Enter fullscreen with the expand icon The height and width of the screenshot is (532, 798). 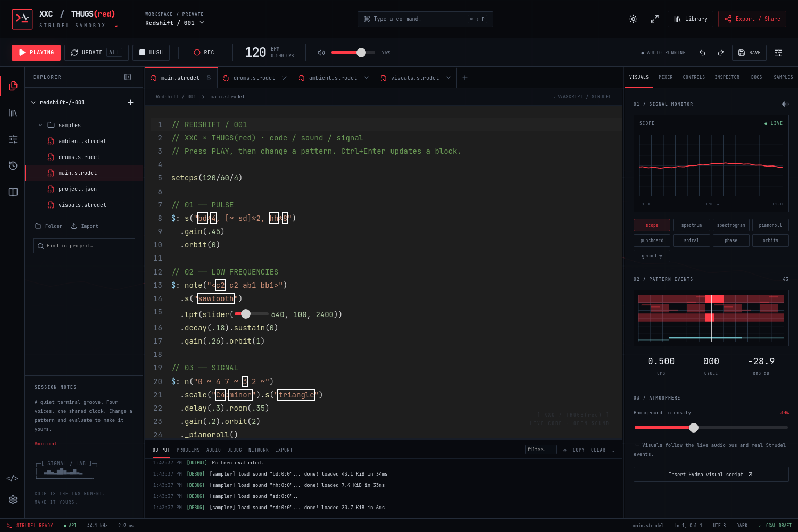point(654,19)
